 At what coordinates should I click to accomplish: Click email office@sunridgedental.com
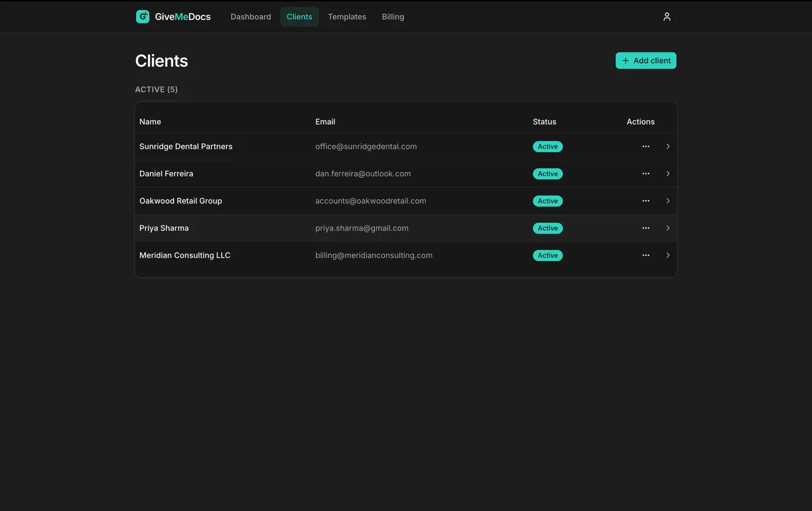pos(366,147)
